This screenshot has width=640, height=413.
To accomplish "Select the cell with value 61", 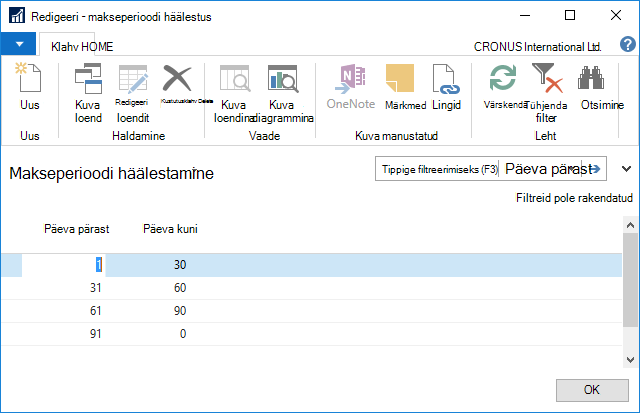I will click(96, 311).
